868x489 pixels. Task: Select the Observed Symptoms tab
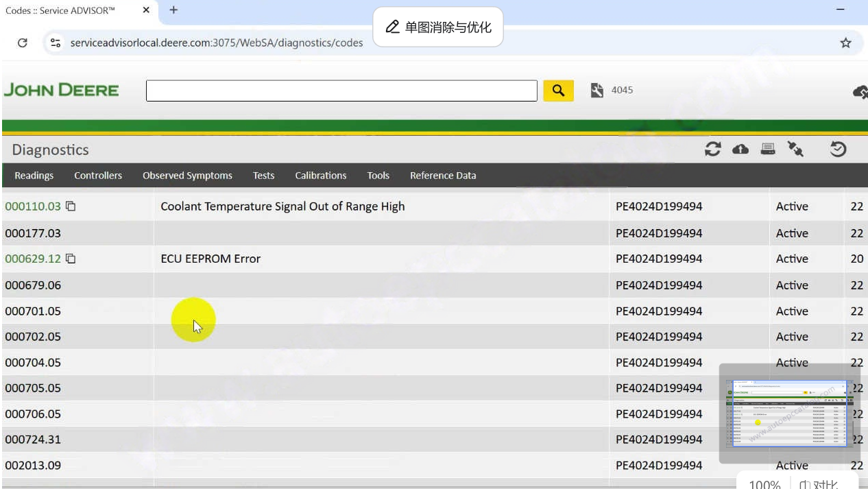(187, 176)
